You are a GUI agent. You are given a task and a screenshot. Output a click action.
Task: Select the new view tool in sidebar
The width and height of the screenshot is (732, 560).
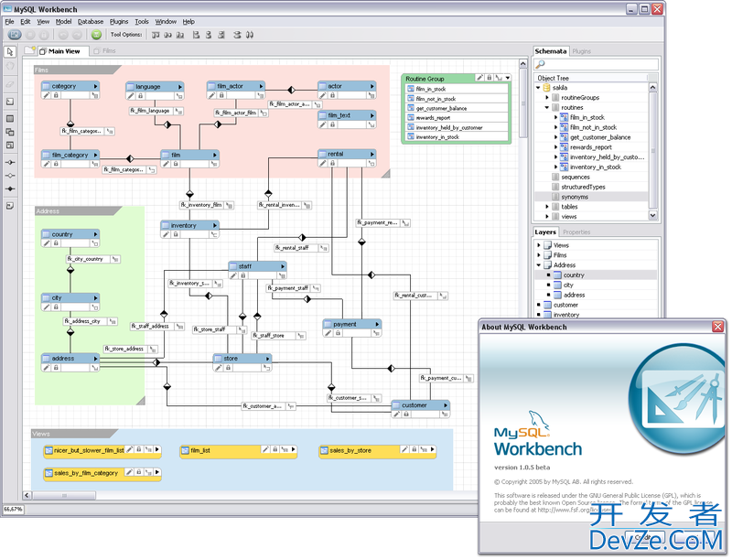point(10,132)
